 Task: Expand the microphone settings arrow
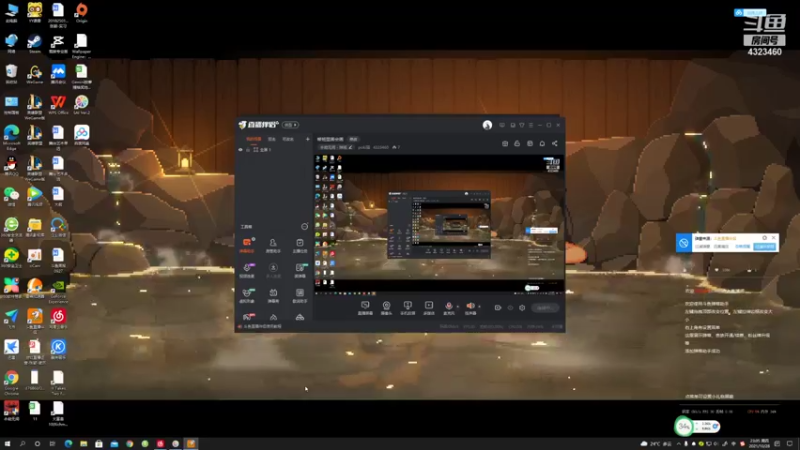tap(458, 307)
